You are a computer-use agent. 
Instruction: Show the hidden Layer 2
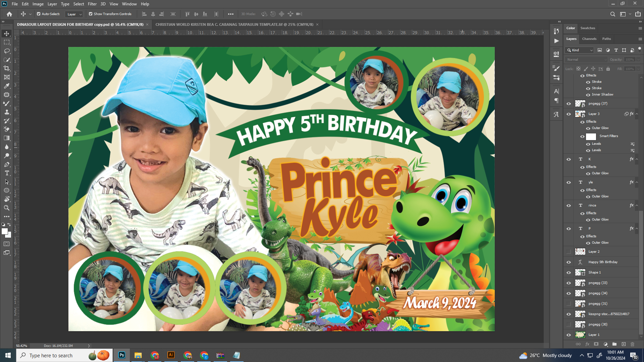[569, 252]
